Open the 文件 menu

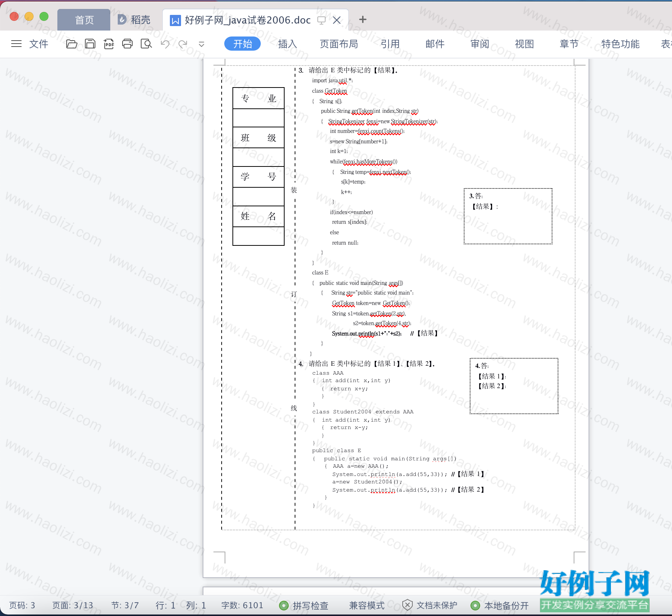39,44
